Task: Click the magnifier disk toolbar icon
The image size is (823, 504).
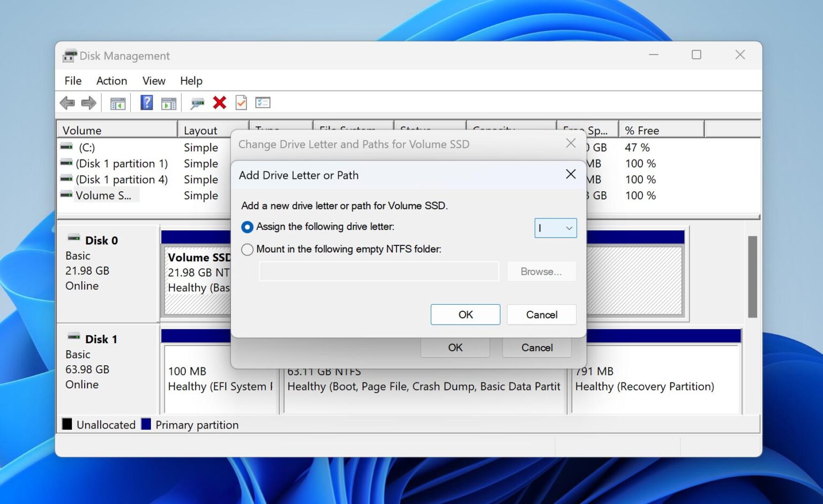Action: [x=197, y=102]
